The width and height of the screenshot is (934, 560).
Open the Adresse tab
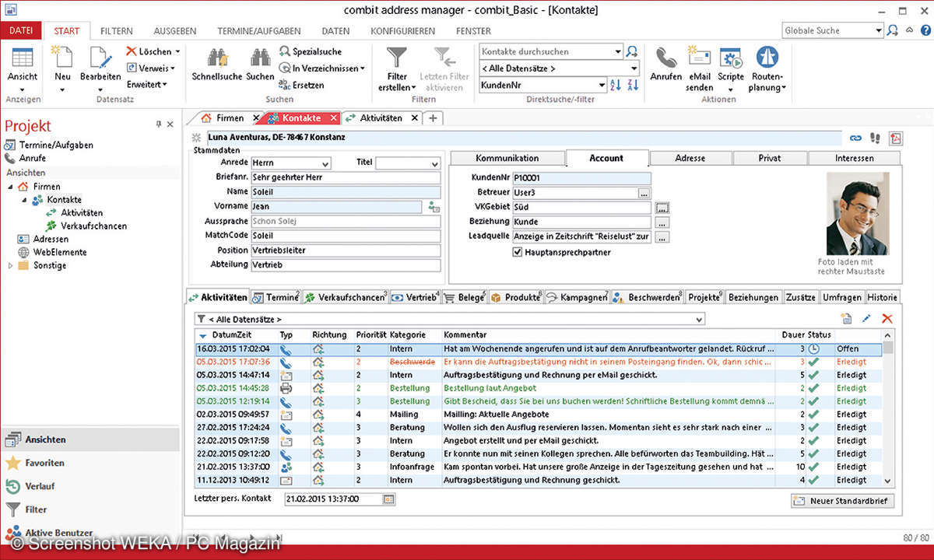(690, 158)
